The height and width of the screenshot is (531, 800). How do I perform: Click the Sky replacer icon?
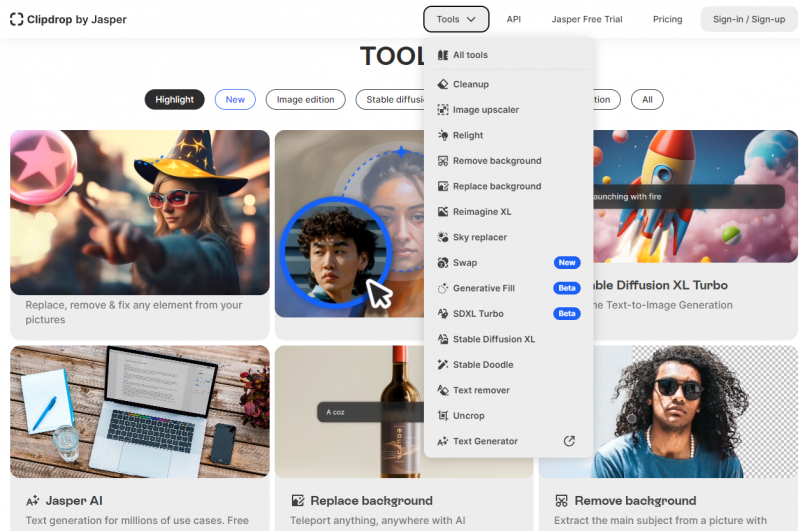point(443,237)
